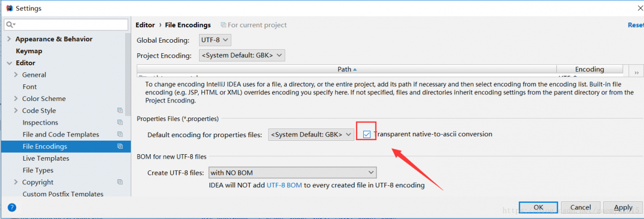Viewport: 644px width, 219px height.
Task: Toggle Transparent native-to-ascii conversion checkbox
Action: (x=367, y=135)
